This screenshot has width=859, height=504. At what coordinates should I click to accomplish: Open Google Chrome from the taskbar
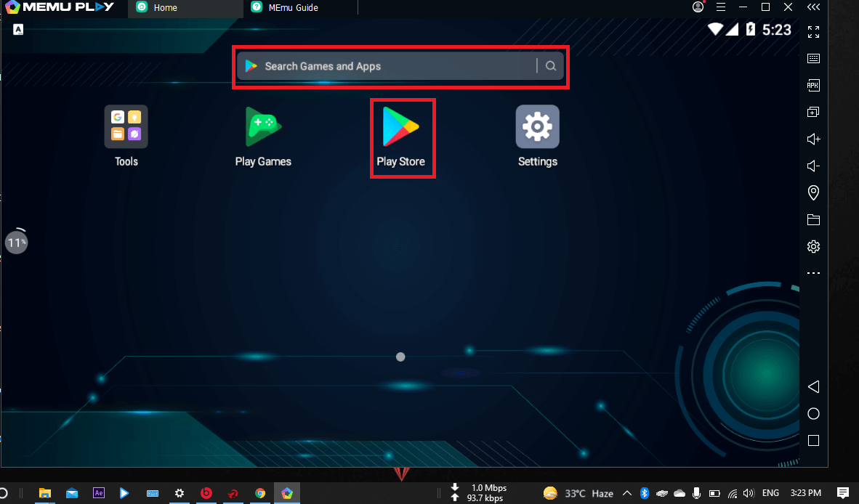[x=260, y=493]
